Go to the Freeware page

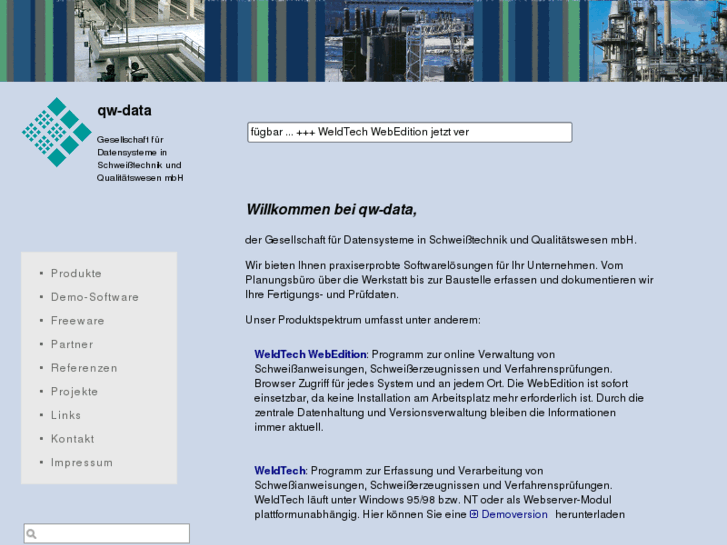[77, 321]
